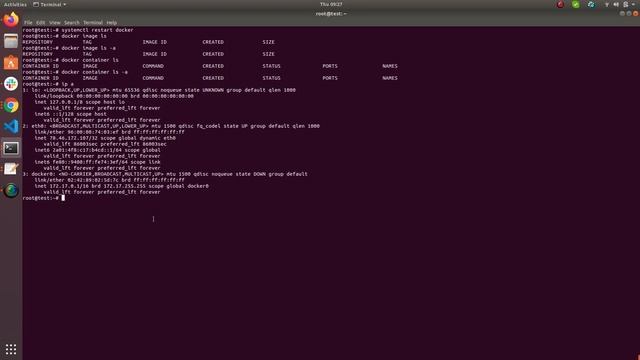Click the 'ip a' command line

pyautogui.click(x=48, y=84)
